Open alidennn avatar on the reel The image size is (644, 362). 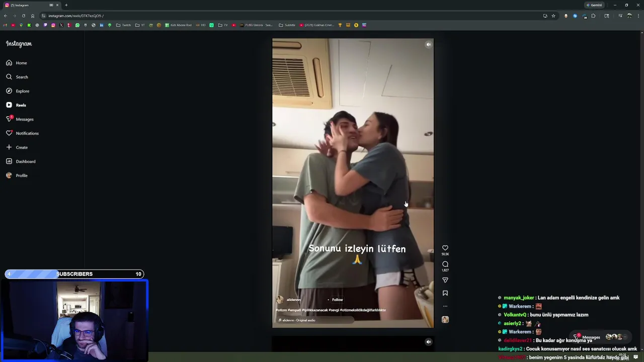(x=280, y=300)
